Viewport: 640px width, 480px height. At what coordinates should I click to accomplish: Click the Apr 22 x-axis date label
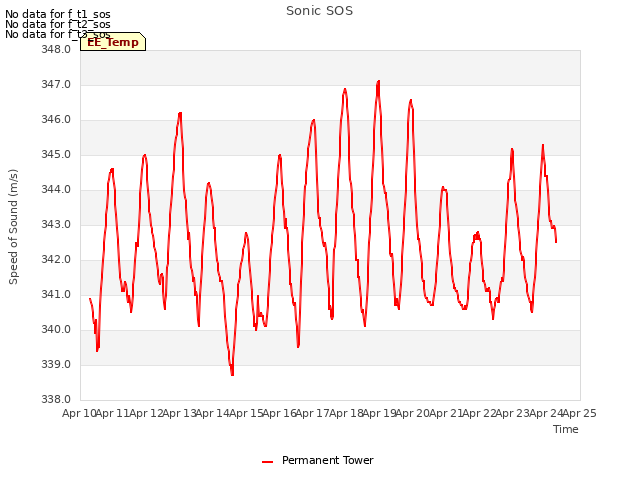tap(480, 413)
